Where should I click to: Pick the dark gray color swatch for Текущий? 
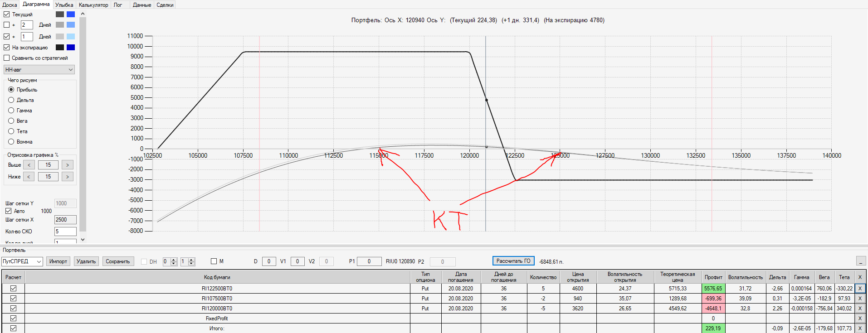(60, 14)
